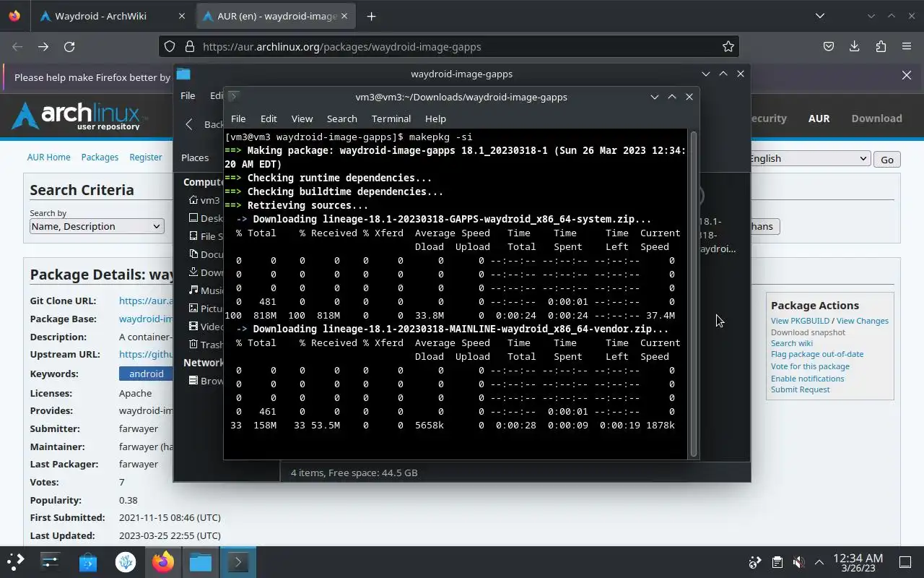924x578 pixels.
Task: Open the Trash place in file manager sidebar
Action: point(206,345)
